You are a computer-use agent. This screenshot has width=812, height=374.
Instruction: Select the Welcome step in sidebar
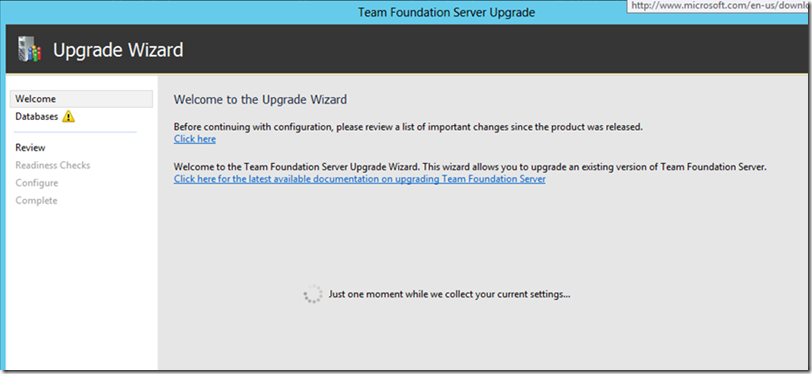point(81,98)
